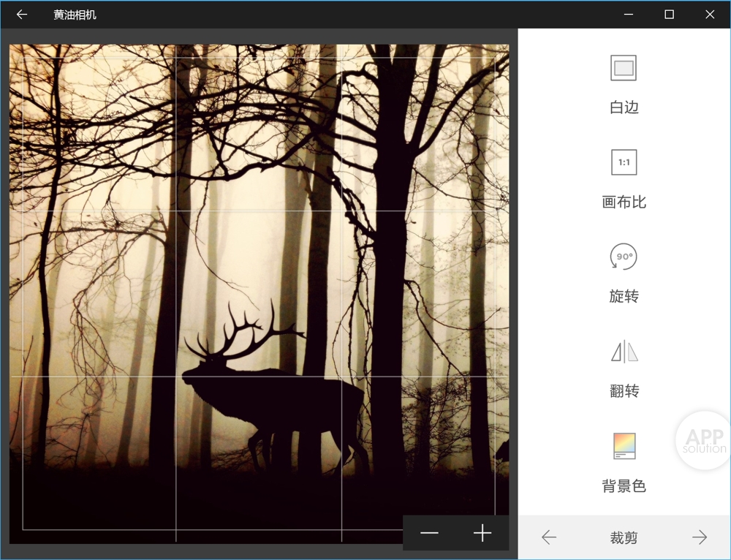Click the 画布比 label
This screenshot has height=560, width=731.
(624, 202)
